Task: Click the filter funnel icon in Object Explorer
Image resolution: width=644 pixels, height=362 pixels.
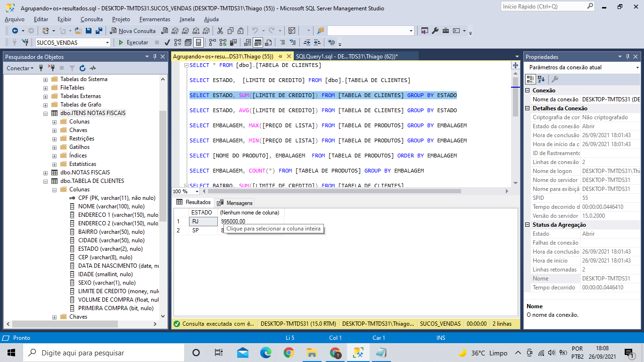Action: [72, 68]
